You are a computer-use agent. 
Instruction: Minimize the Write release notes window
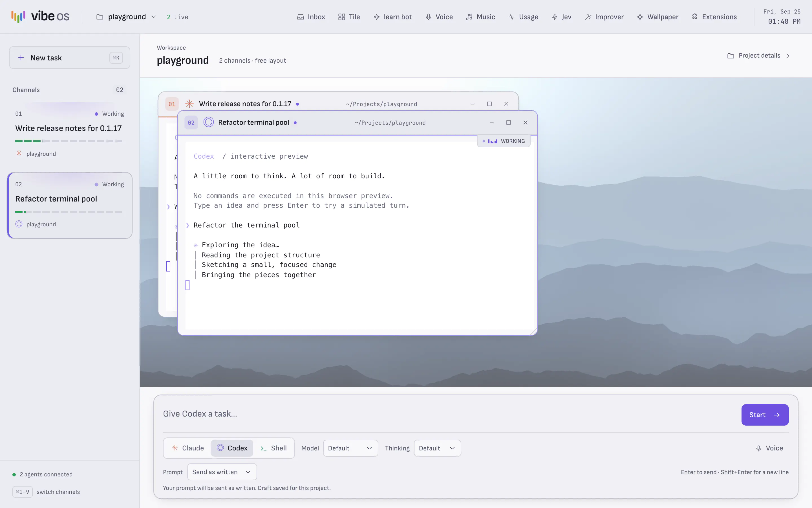coord(473,104)
